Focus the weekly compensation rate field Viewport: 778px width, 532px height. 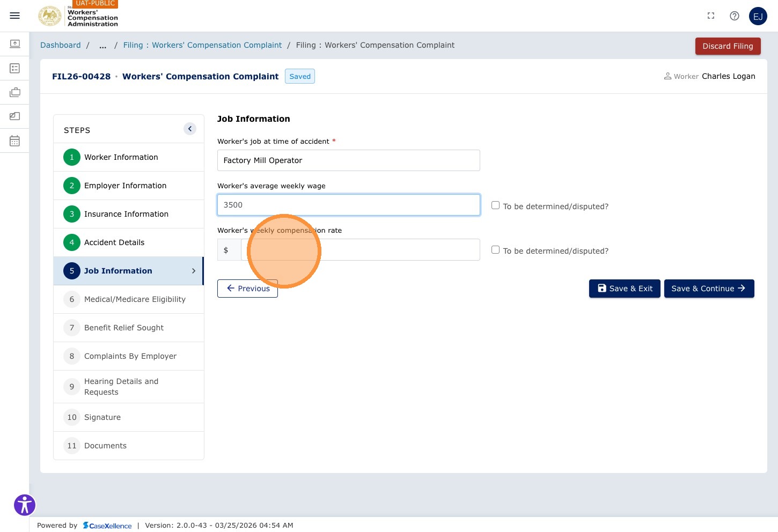point(361,250)
